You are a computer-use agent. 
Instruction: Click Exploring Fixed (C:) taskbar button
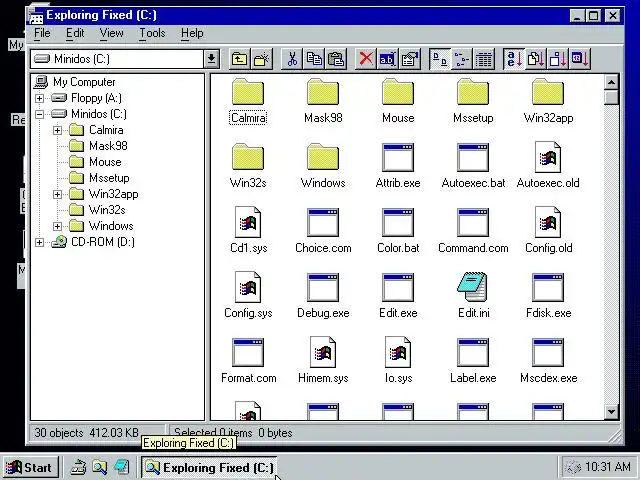point(209,467)
